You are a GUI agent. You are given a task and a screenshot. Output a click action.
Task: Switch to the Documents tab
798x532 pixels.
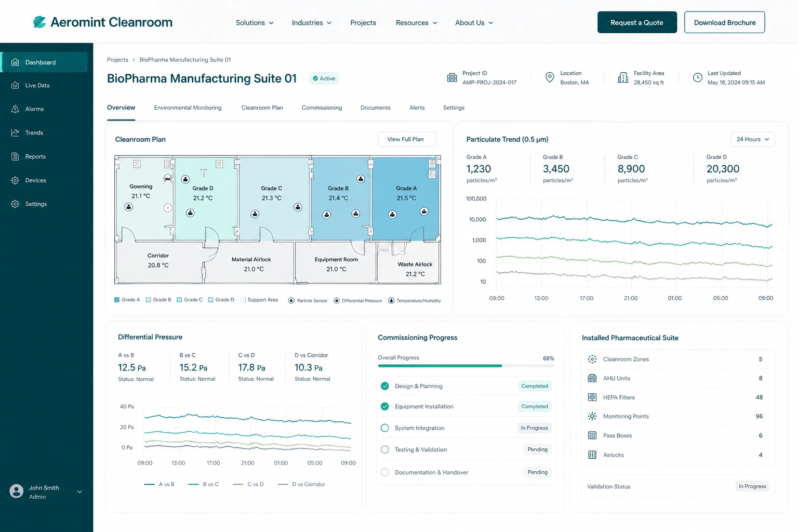click(376, 108)
